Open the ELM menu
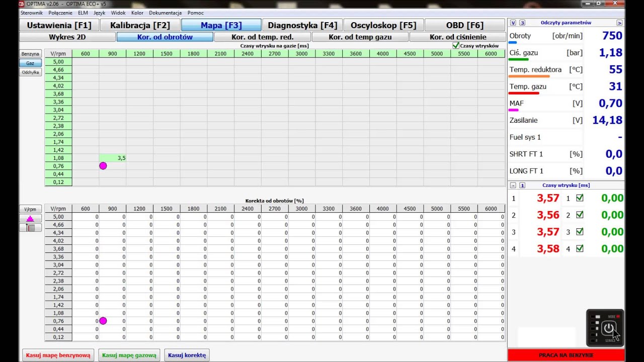The width and height of the screenshot is (644, 362). 83,13
